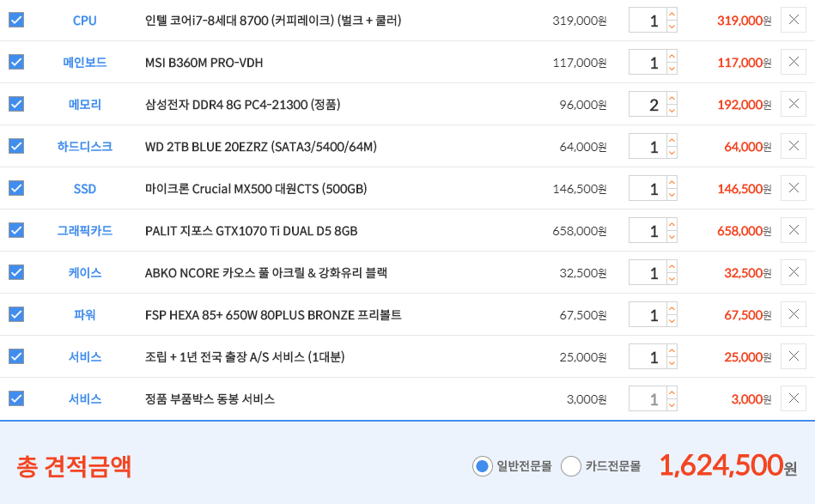Screen dimensions: 815x504
Task: Delete the 케이스 ABKO NCORE row
Action: (x=794, y=272)
